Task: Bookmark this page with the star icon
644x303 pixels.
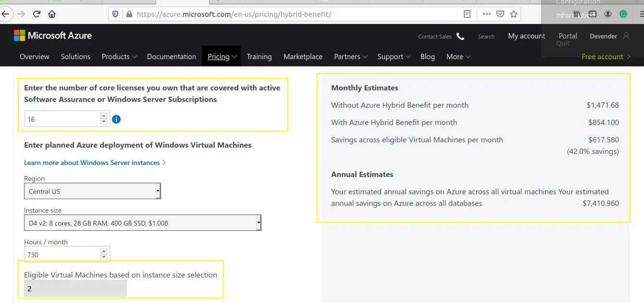Action: point(514,14)
